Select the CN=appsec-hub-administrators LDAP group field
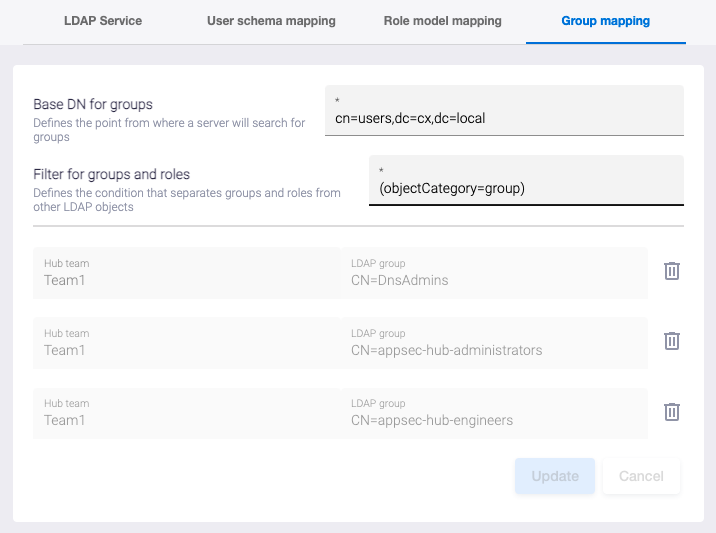716x533 pixels. click(x=494, y=343)
